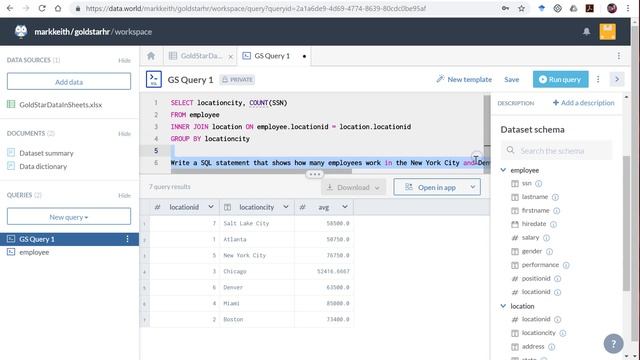Click markkeith/goldstarhr breadcrumb link
The width and height of the screenshot is (640, 360).
coord(72,32)
